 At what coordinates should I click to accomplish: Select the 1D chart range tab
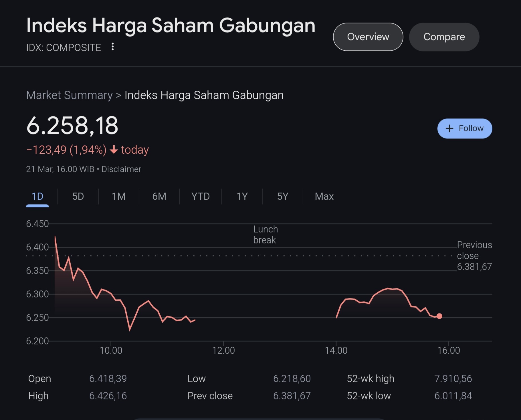tap(37, 197)
